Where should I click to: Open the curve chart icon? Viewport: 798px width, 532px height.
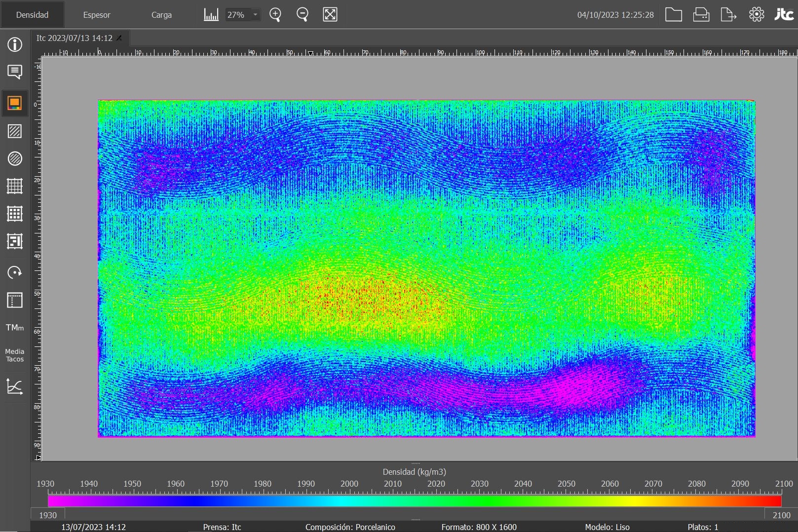(x=15, y=386)
